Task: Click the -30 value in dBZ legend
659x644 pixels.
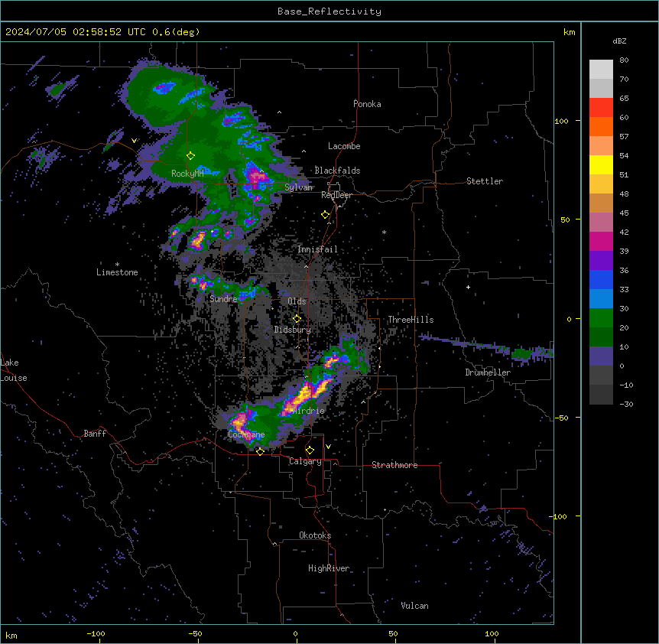Action: click(x=626, y=404)
